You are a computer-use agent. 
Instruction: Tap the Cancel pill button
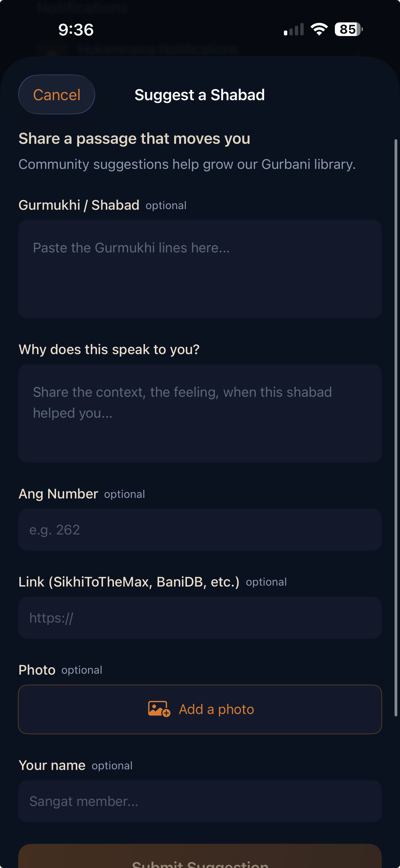tap(56, 94)
